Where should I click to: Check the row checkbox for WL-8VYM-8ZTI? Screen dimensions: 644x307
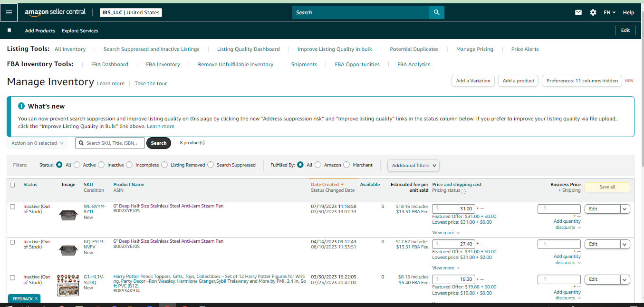coord(12,207)
